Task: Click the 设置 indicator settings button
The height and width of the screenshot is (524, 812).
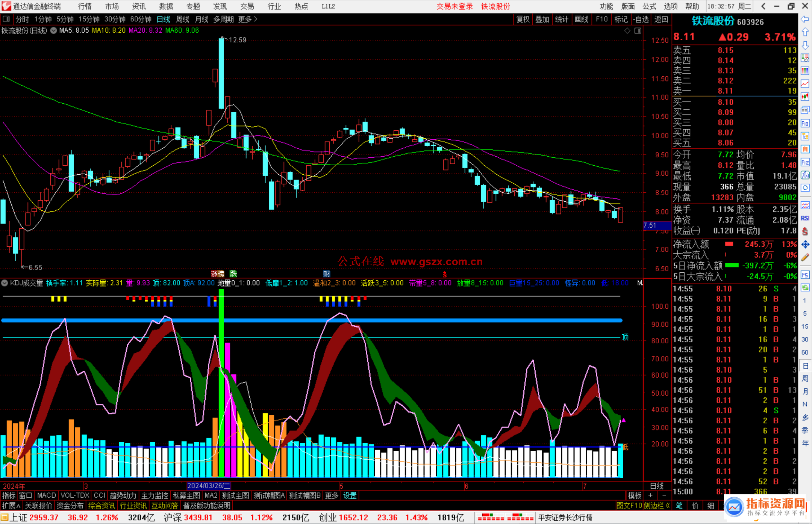Action: pos(350,495)
